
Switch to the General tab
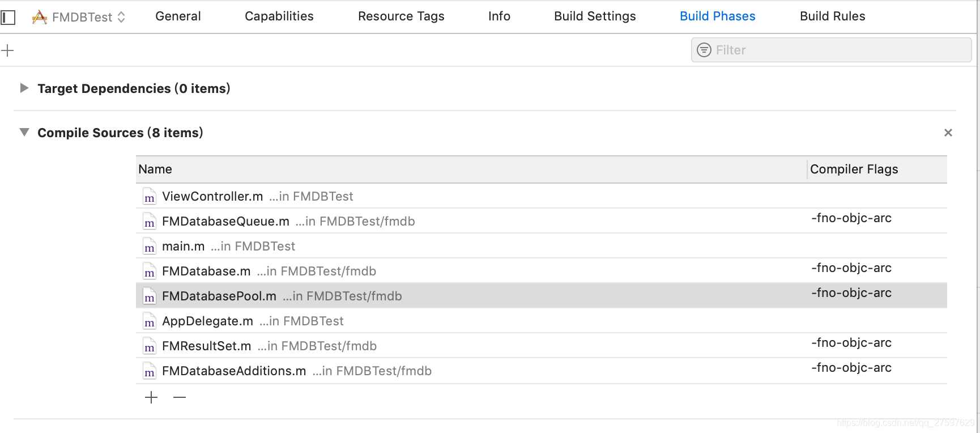click(x=178, y=16)
